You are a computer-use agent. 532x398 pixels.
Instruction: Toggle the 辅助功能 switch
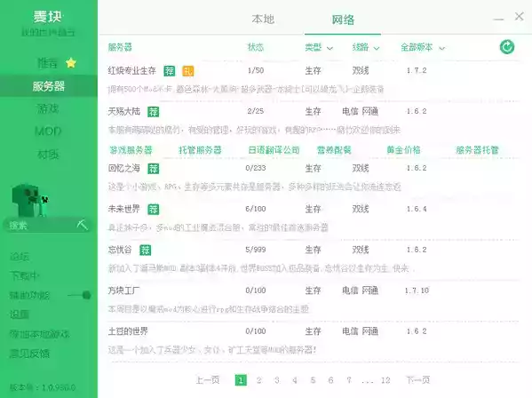point(79,295)
